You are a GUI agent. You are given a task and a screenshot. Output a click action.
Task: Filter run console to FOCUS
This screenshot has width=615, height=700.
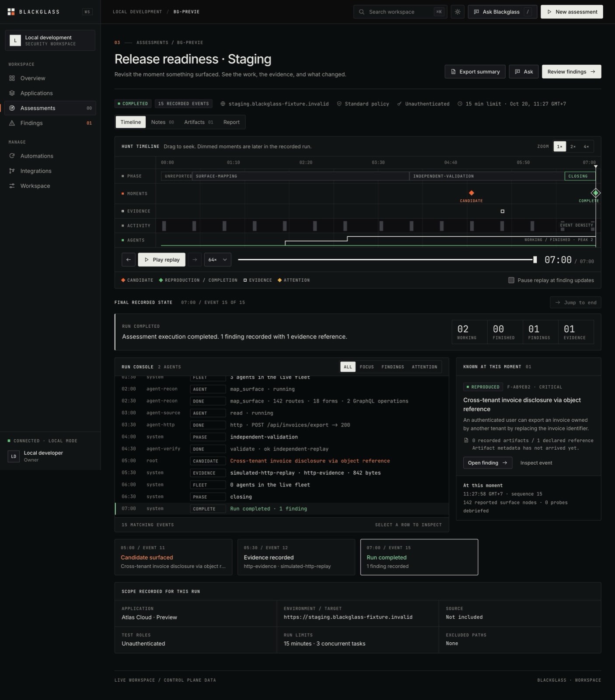(367, 367)
